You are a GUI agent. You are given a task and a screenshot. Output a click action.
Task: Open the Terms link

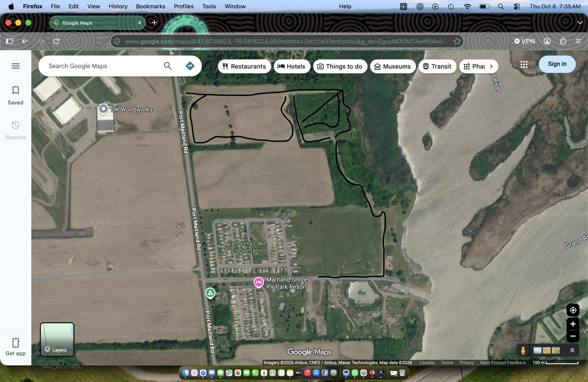click(x=447, y=363)
